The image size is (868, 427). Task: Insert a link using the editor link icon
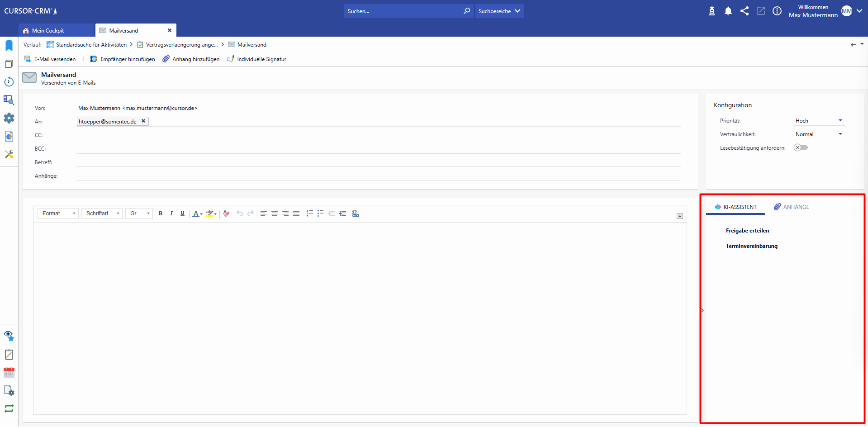click(356, 213)
